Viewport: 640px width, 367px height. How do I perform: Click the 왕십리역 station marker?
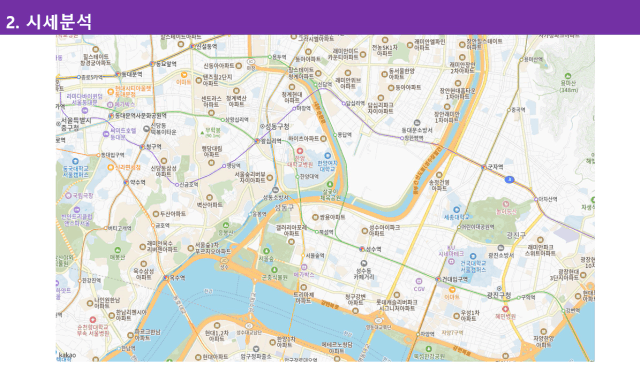[x=257, y=141]
